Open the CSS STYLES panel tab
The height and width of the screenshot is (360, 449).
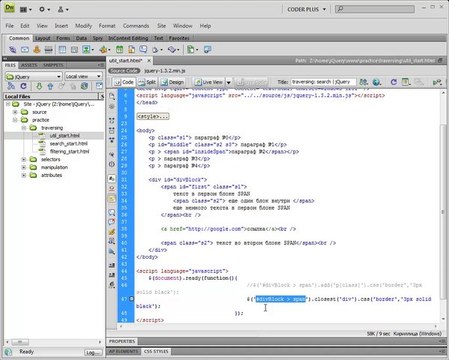point(156,351)
